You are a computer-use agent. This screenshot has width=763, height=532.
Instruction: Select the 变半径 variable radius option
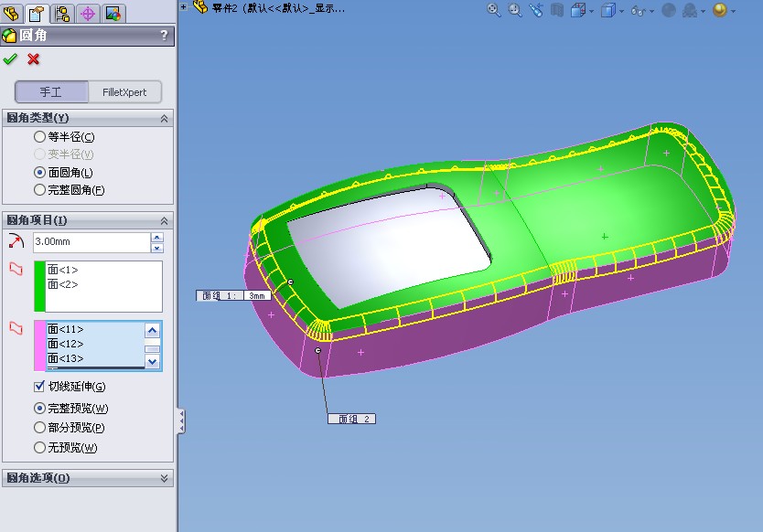pos(39,154)
